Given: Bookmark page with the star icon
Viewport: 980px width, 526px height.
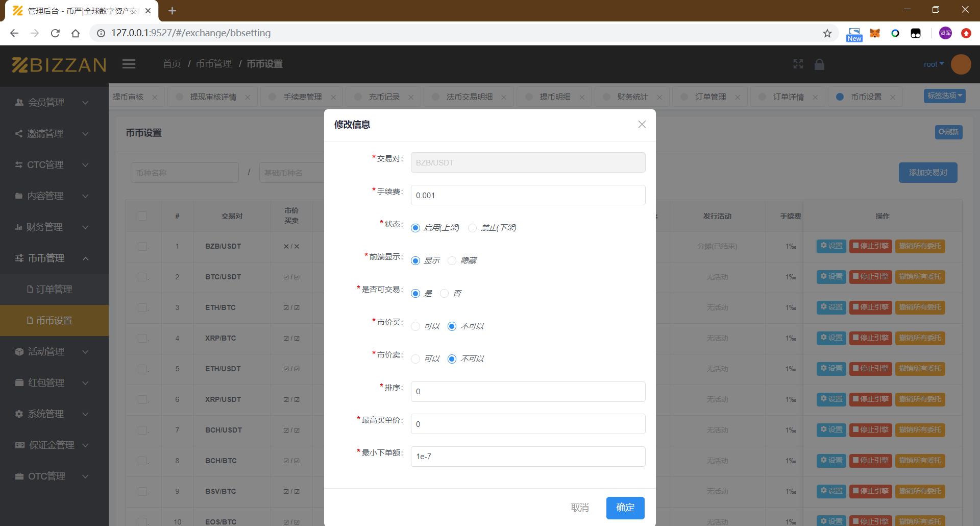Looking at the screenshot, I should pos(827,33).
